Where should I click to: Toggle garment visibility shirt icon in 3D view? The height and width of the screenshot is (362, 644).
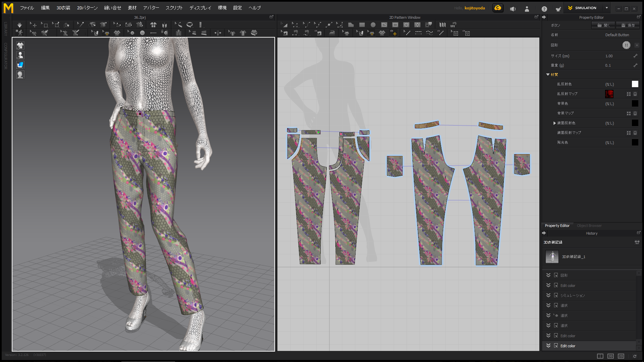[20, 46]
